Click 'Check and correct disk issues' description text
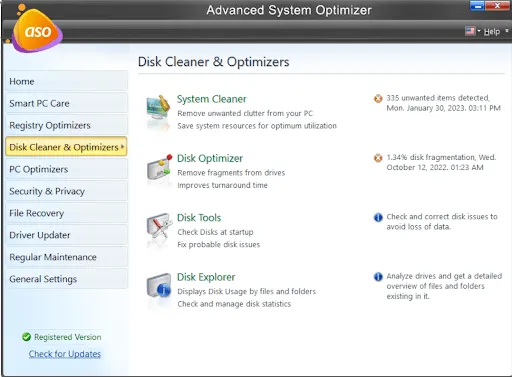512x377 pixels. (x=442, y=222)
